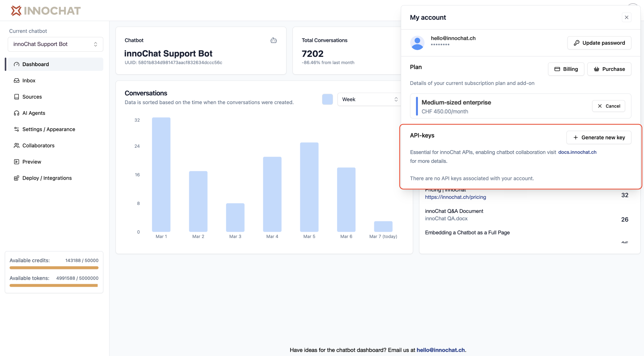Cancel the Medium-sized enterprise plan
This screenshot has width=644, height=356.
[609, 106]
